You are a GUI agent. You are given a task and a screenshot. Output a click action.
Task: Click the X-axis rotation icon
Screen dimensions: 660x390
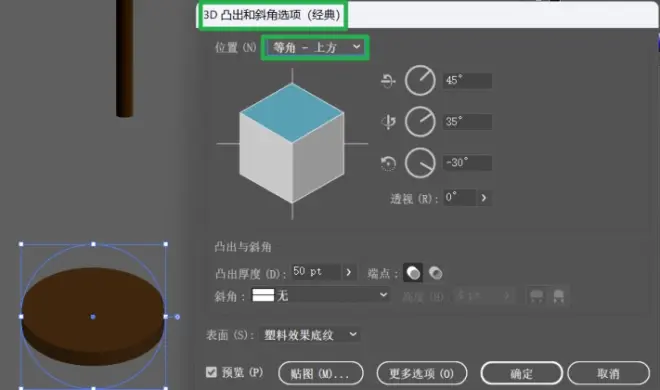coord(388,80)
